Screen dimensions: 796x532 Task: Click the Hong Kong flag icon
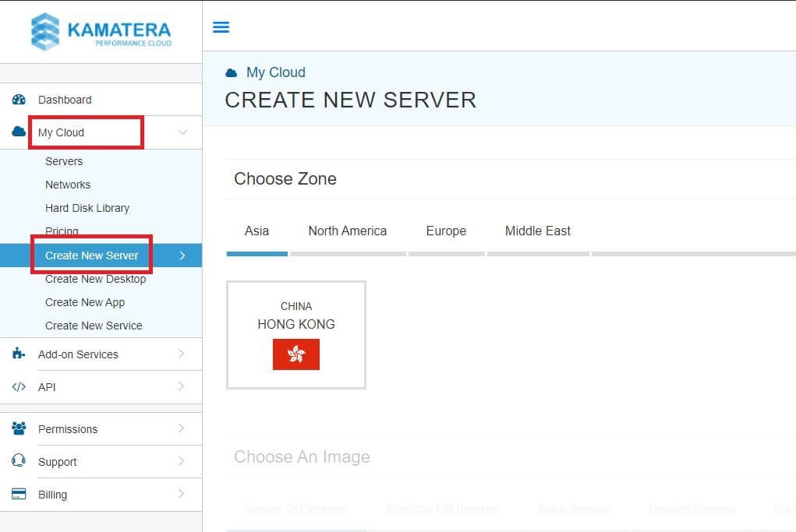296,354
